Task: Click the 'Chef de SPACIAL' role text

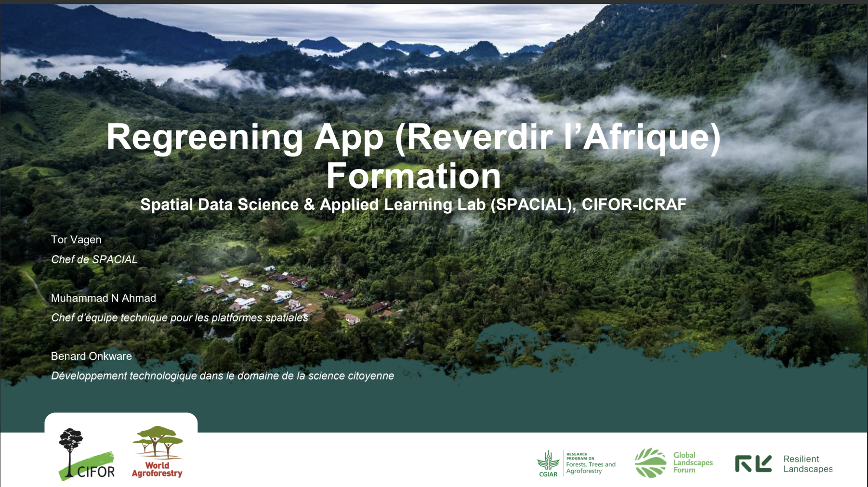Action: click(94, 259)
